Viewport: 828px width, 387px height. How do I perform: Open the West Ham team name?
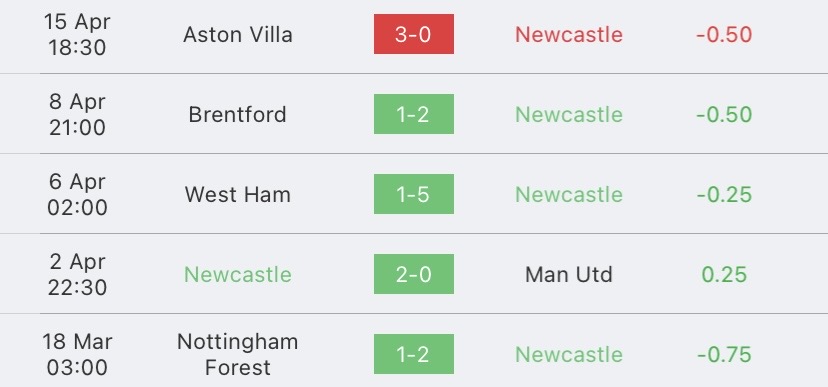238,194
